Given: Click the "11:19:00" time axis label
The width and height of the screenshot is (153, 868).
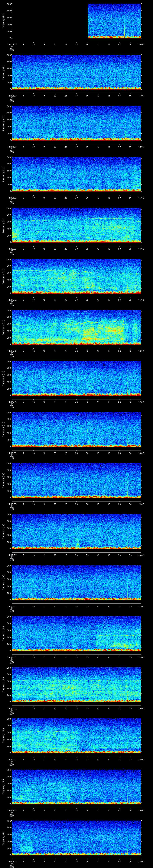Looking at the screenshot, I should tap(12, 555).
